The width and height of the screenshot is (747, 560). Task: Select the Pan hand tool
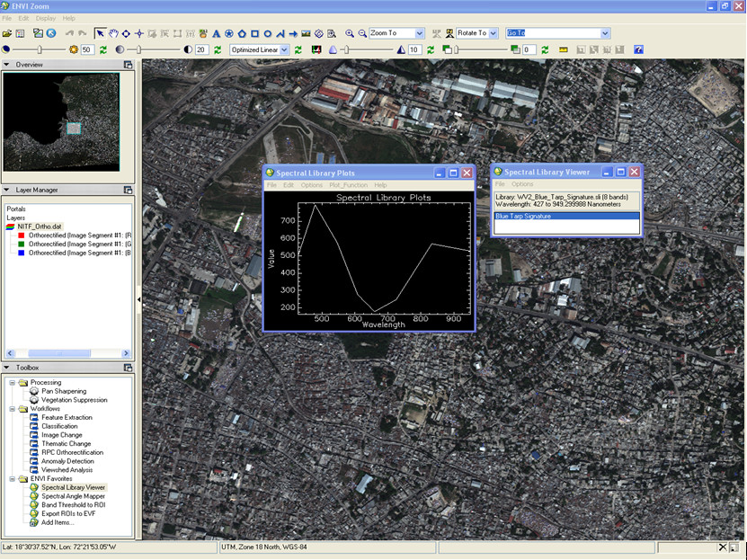coord(112,33)
